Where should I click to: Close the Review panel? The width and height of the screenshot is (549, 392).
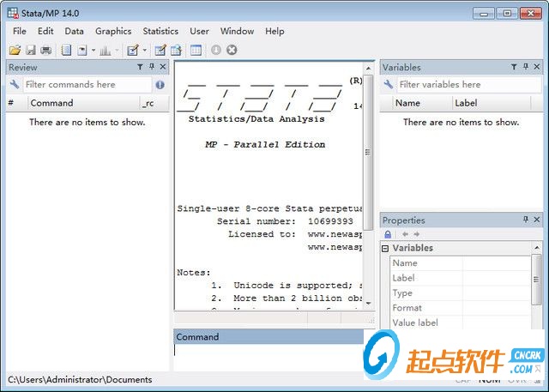coord(163,67)
